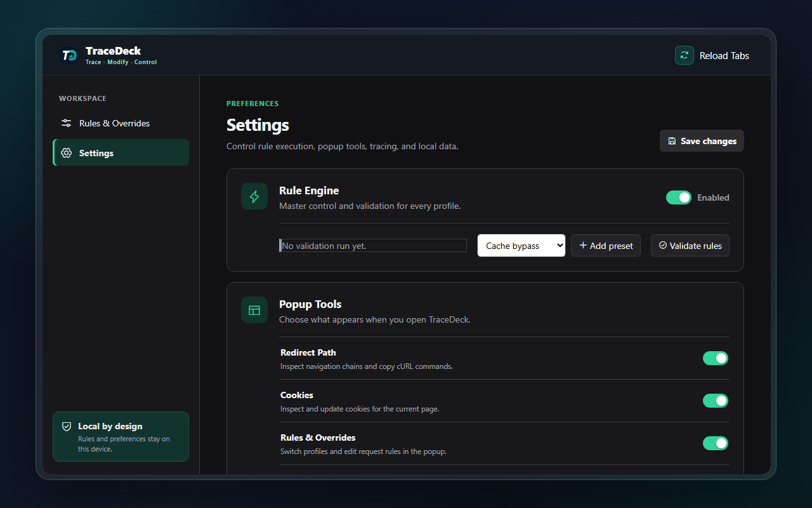This screenshot has height=508, width=812.
Task: Click the Enabled status label
Action: (x=713, y=197)
